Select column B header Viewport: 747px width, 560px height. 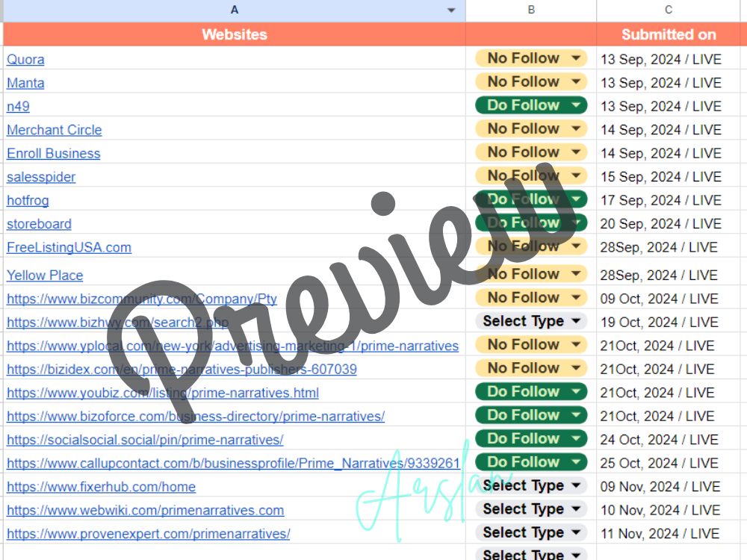click(531, 10)
